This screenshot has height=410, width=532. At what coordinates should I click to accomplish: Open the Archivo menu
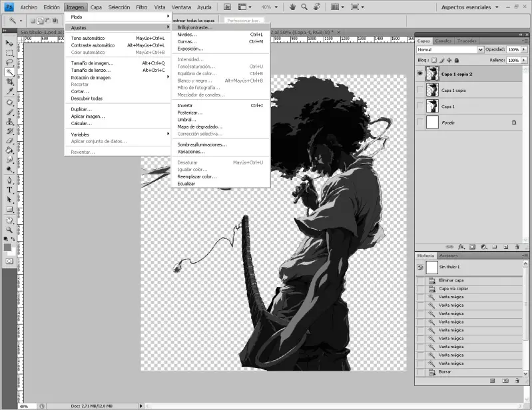coord(29,7)
